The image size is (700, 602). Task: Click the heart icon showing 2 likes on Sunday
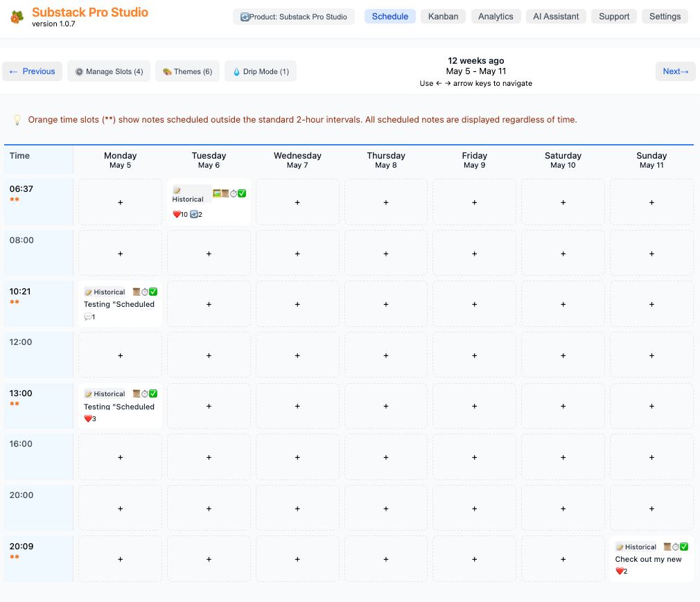click(619, 571)
